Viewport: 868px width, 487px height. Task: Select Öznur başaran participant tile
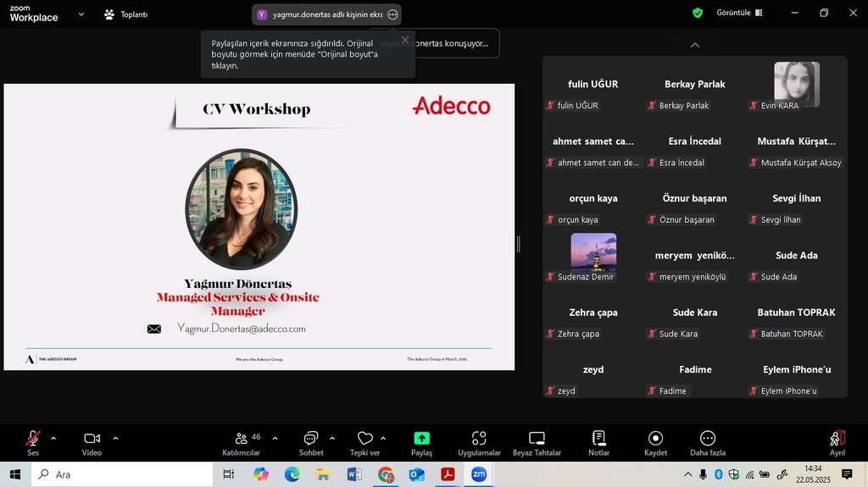pos(695,198)
